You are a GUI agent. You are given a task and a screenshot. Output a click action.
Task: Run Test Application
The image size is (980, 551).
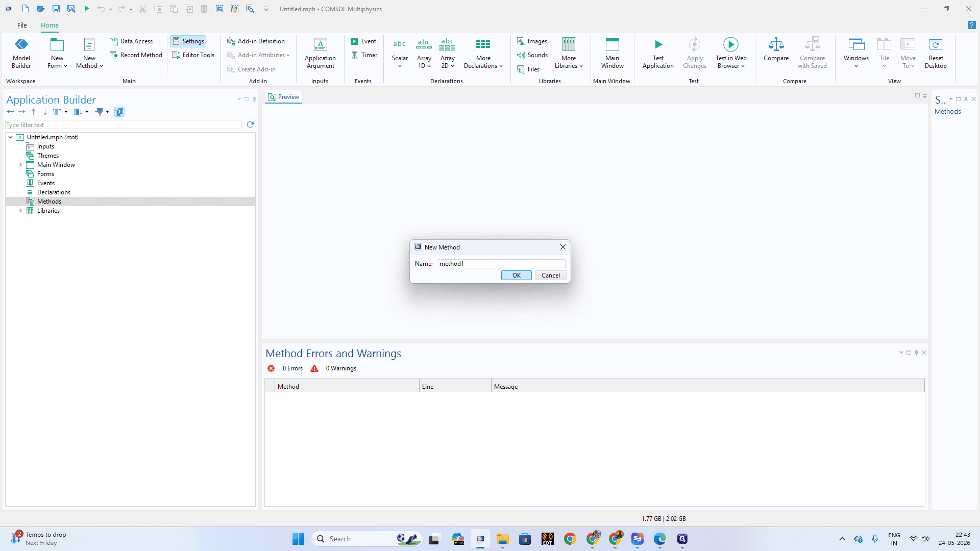click(x=658, y=53)
